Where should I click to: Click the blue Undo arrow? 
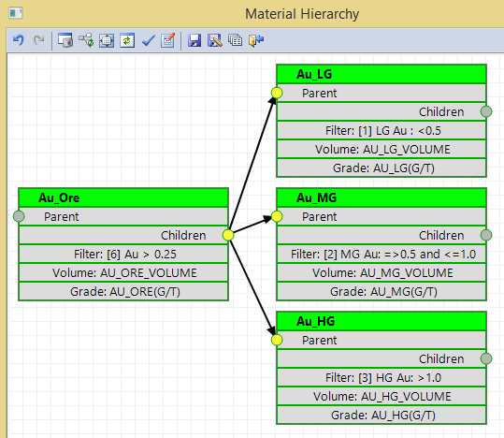pos(19,40)
